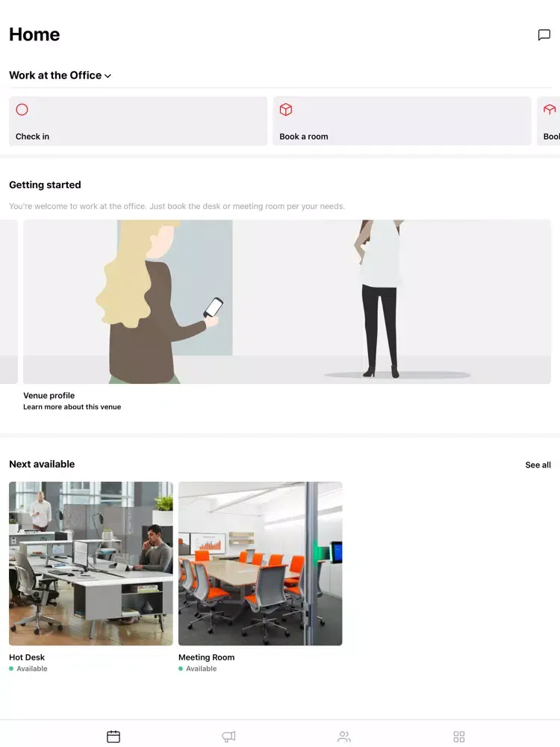Screen dimensions: 560x747
Task: Open the people tab in bottom bar
Action: tap(344, 737)
